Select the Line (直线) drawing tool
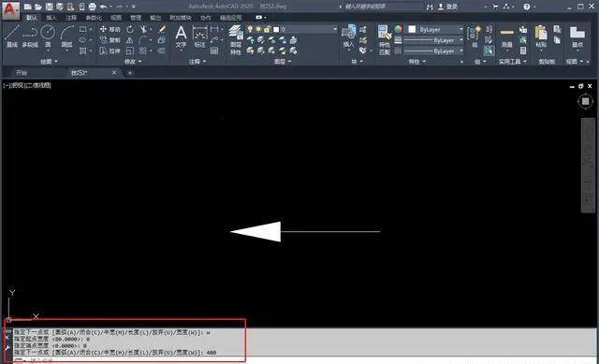599x364 pixels. (12, 36)
